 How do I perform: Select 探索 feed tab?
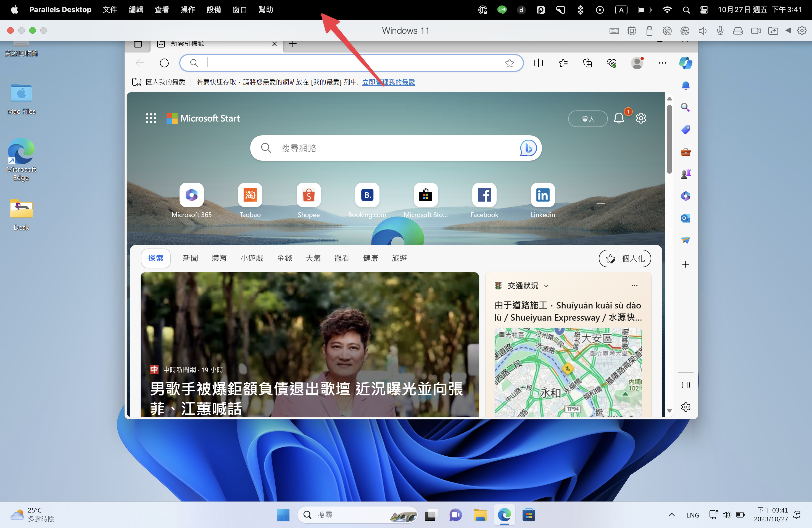click(155, 258)
